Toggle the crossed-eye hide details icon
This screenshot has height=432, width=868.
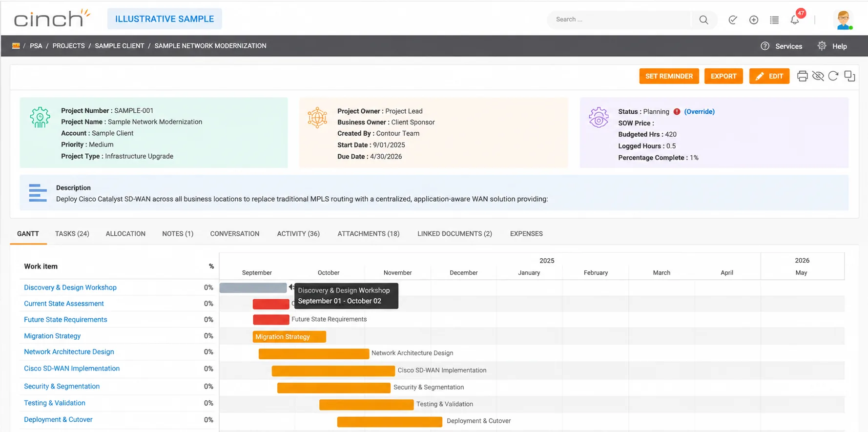coord(818,76)
